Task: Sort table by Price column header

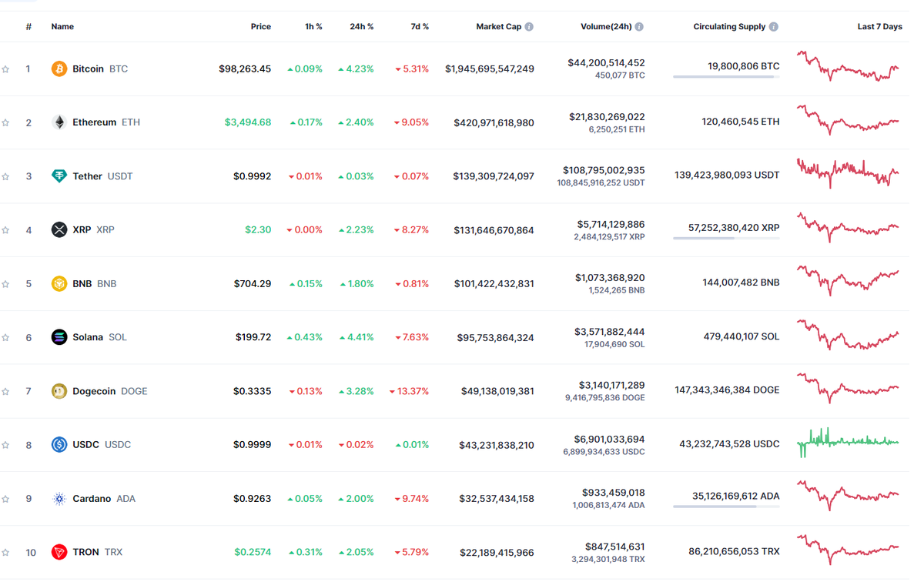Action: click(261, 26)
